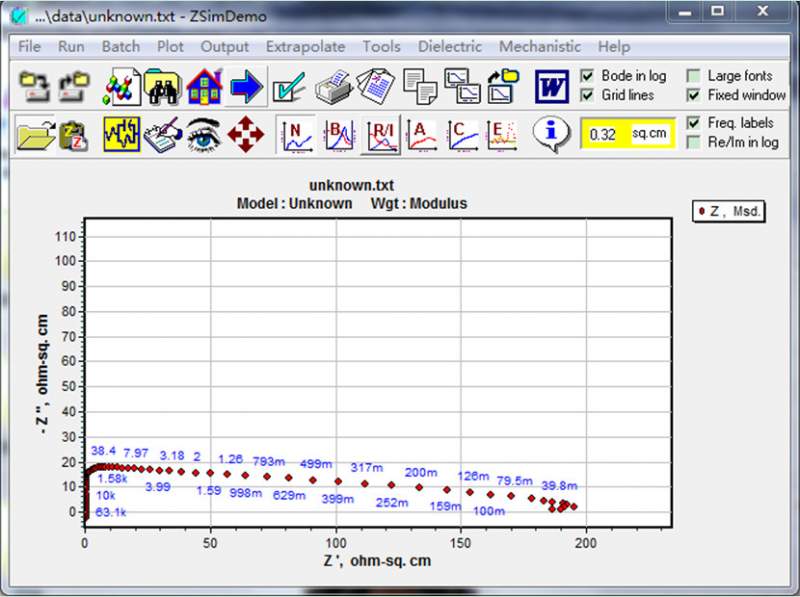800x597 pixels.
Task: Select the B (Bode) plot icon
Action: click(338, 135)
